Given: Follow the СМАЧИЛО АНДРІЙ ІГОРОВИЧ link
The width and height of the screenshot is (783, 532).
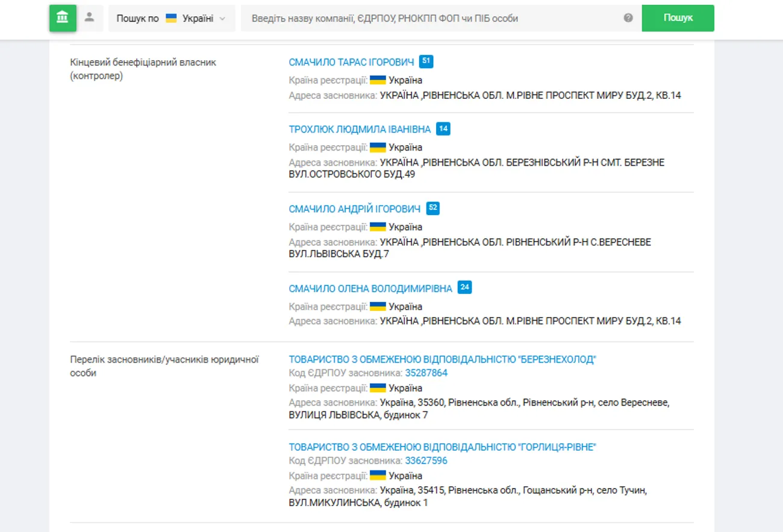Looking at the screenshot, I should [354, 209].
